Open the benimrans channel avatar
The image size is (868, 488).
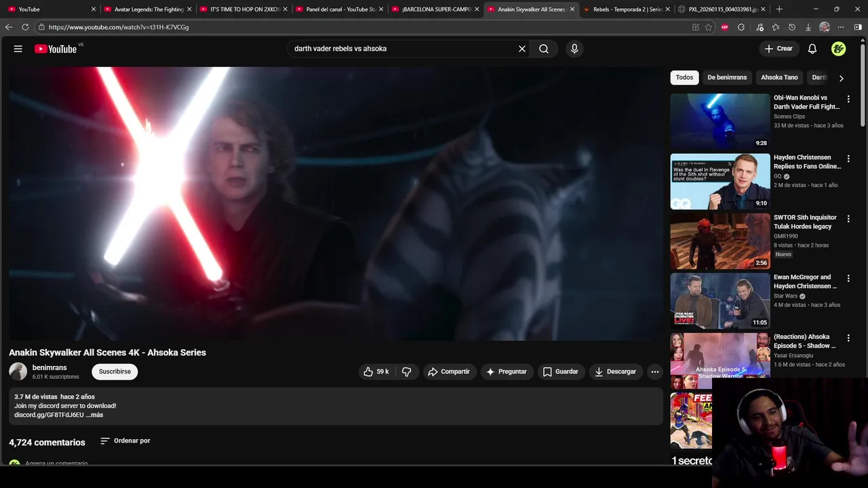click(18, 371)
